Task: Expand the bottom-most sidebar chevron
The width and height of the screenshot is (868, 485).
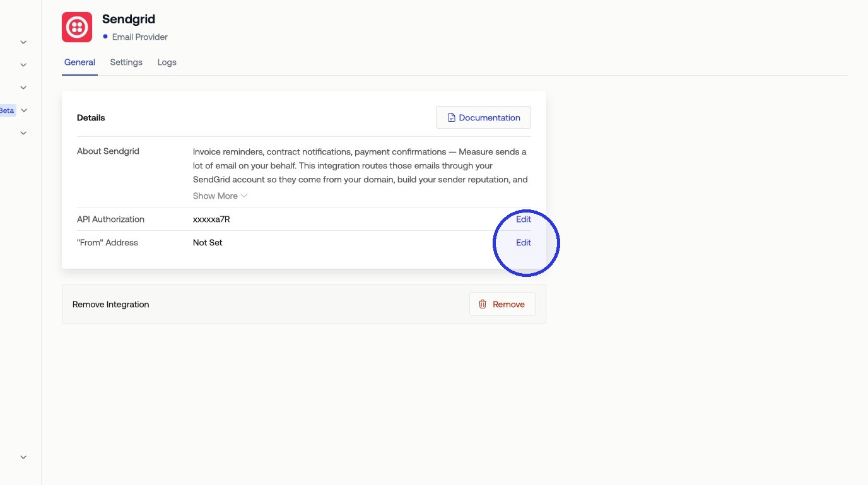Action: [23, 457]
